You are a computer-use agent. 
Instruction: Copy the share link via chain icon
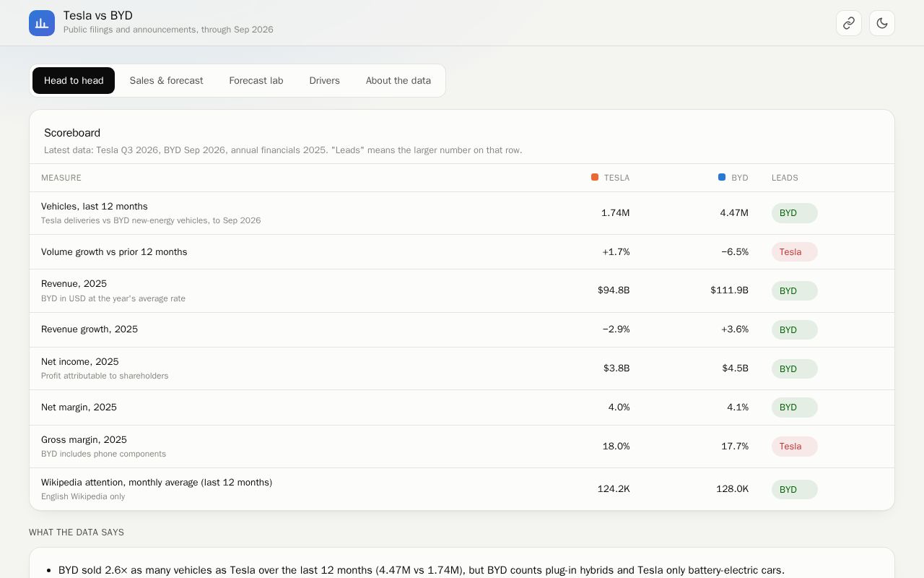click(849, 23)
